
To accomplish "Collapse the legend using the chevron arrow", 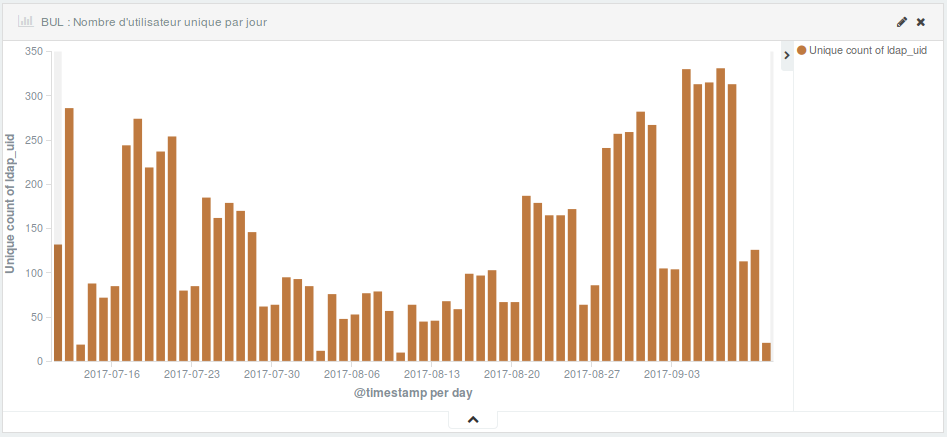I will point(786,56).
